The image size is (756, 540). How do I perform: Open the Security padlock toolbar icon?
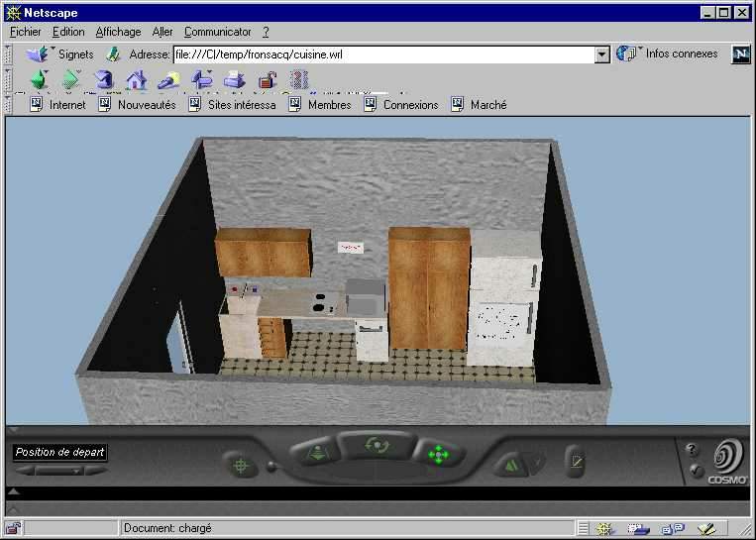point(268,80)
